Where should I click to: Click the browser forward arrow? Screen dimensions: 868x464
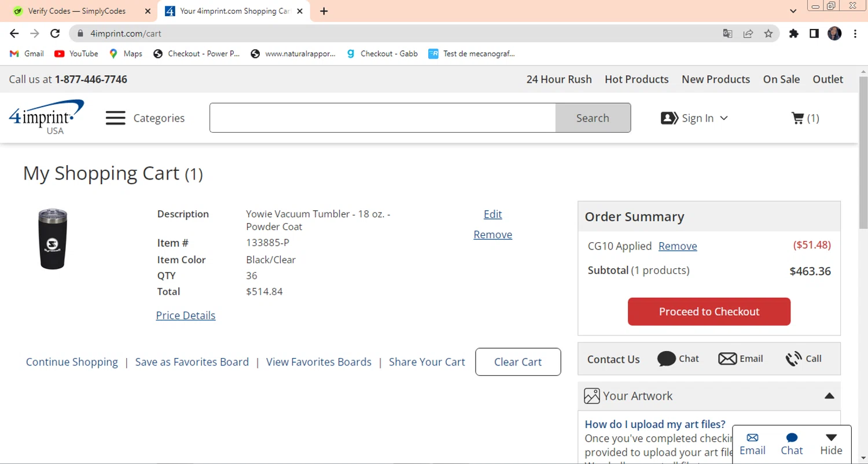35,34
